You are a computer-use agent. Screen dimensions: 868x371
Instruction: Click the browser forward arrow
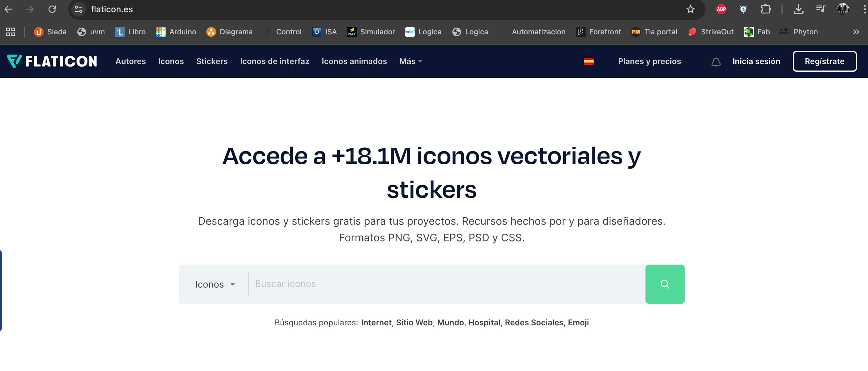[x=30, y=9]
